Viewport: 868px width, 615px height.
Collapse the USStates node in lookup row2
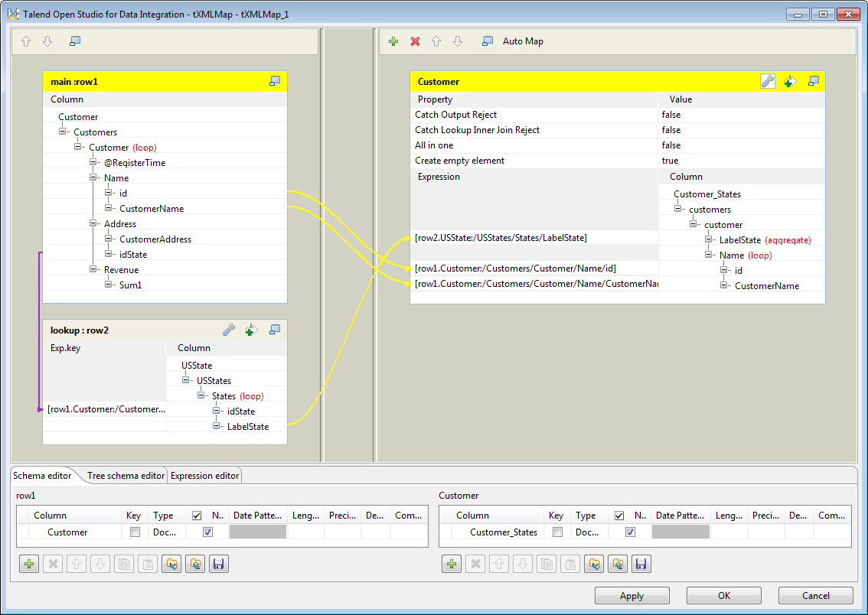click(186, 380)
